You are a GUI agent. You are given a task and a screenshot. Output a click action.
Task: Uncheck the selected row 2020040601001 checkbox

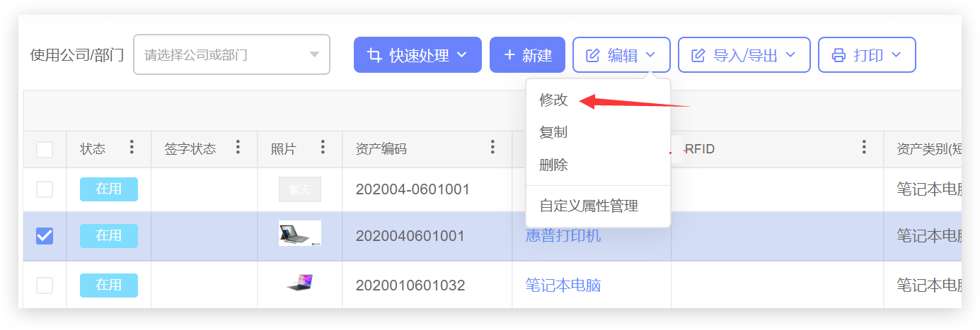(x=45, y=235)
